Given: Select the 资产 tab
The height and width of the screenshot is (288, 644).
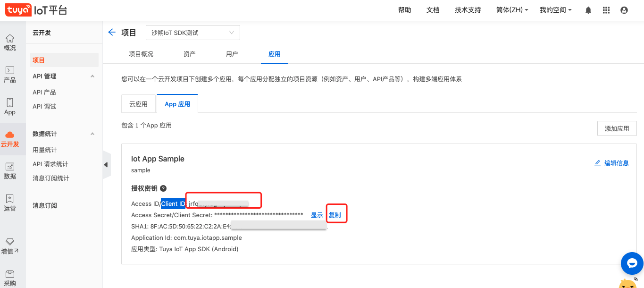Looking at the screenshot, I should tap(190, 54).
